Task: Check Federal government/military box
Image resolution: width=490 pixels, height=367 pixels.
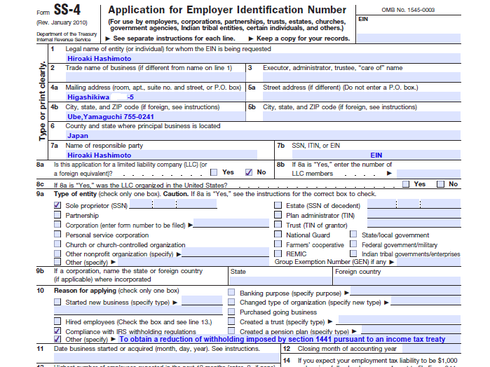Action: 353,244
